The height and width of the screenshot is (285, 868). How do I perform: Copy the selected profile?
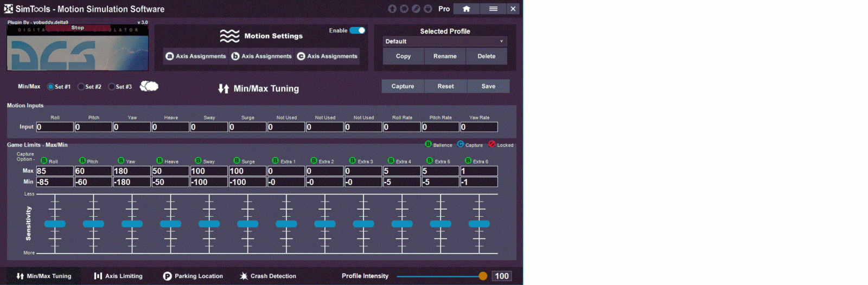click(x=403, y=56)
